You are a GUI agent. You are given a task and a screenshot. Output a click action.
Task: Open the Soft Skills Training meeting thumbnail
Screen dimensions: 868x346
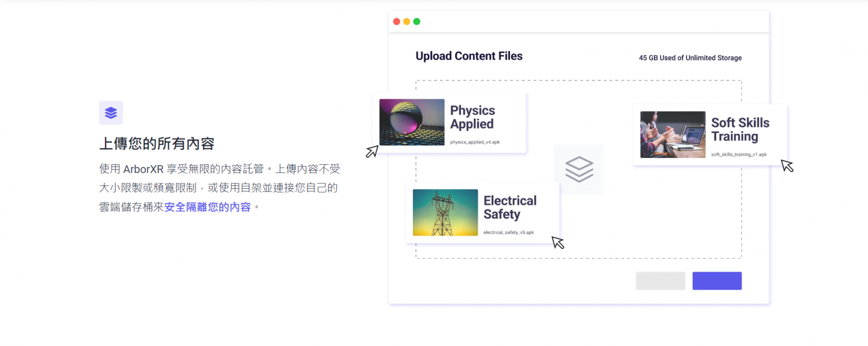[673, 134]
